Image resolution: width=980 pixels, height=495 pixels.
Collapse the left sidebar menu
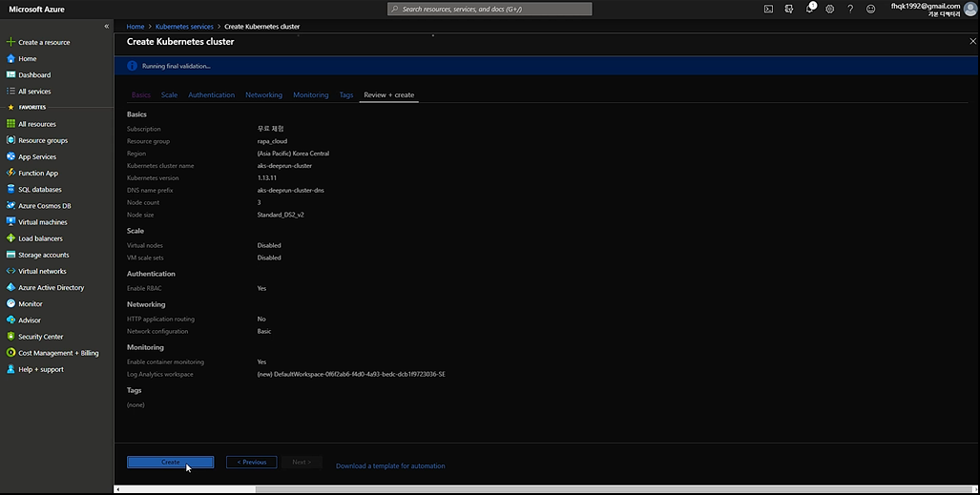[x=106, y=27]
